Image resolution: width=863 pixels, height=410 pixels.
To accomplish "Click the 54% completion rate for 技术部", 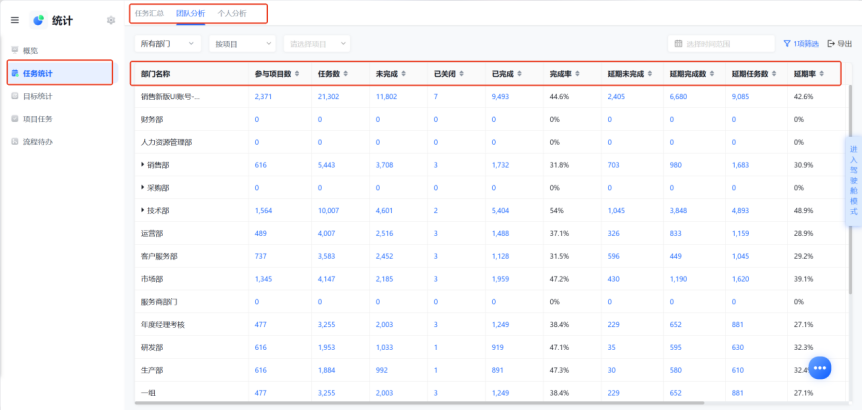I will (x=556, y=211).
